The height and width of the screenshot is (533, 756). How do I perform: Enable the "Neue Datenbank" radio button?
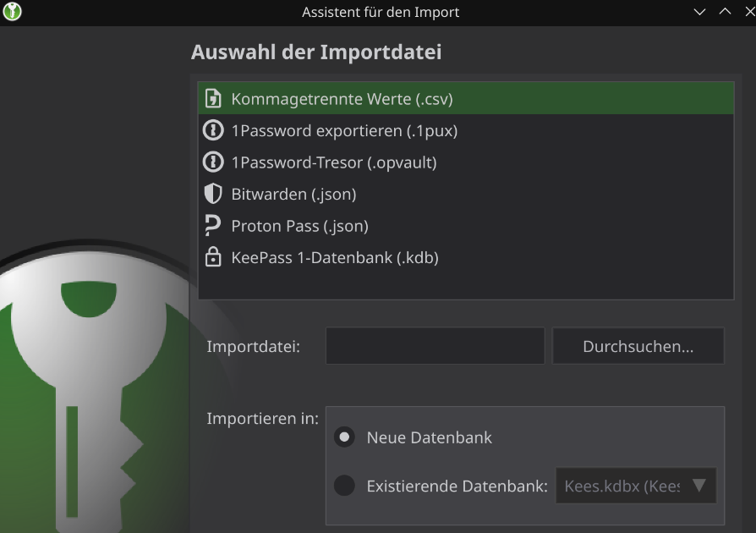(344, 437)
